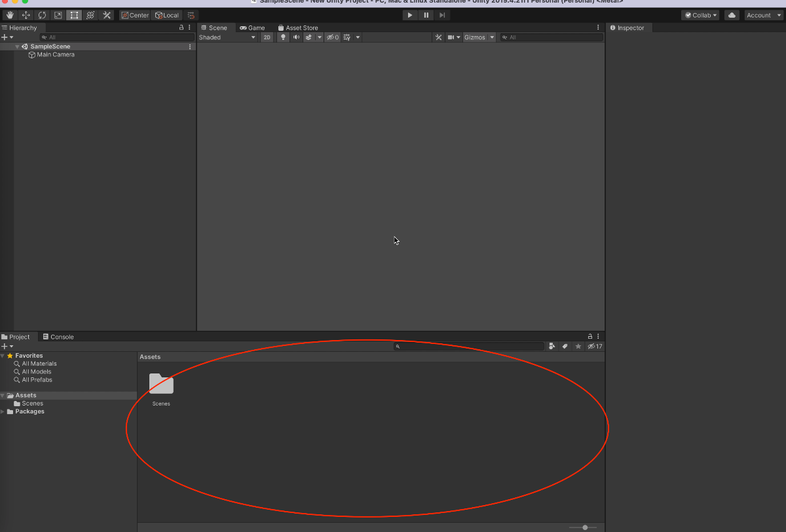Select the Scenes folder thumbnail
Image resolution: width=786 pixels, height=532 pixels.
pyautogui.click(x=161, y=384)
